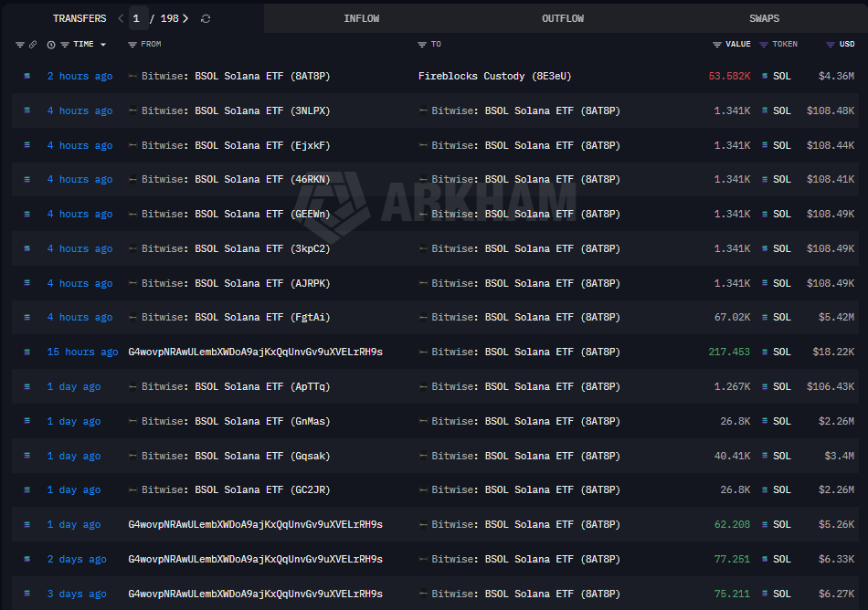Viewport: 868px width, 610px height.
Task: Open the USD column filter
Action: point(830,44)
